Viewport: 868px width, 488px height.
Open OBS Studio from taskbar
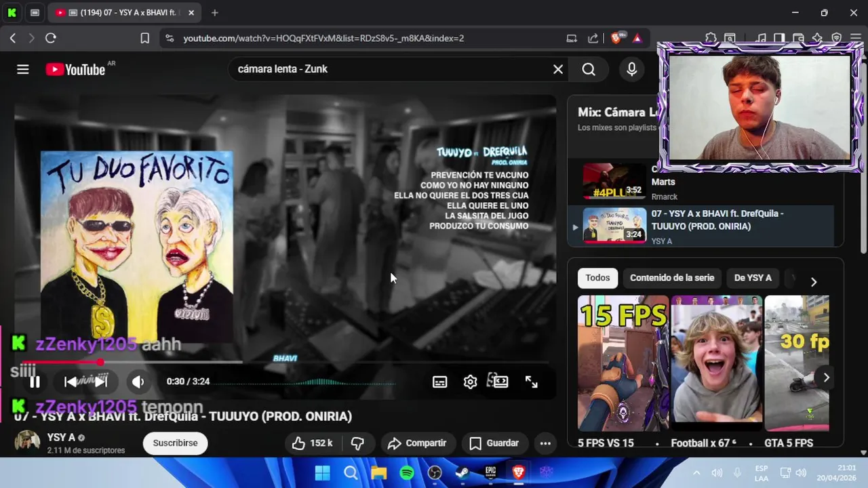(x=435, y=473)
